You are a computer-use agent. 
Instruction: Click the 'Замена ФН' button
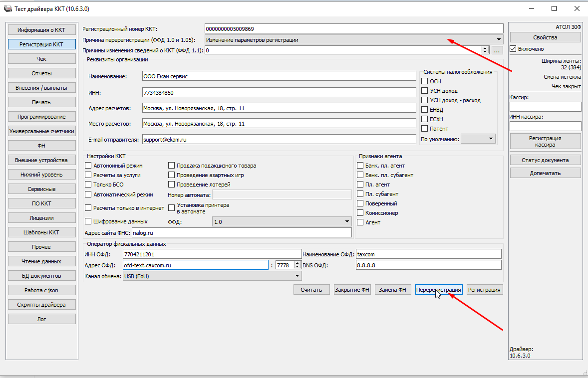pos(393,290)
